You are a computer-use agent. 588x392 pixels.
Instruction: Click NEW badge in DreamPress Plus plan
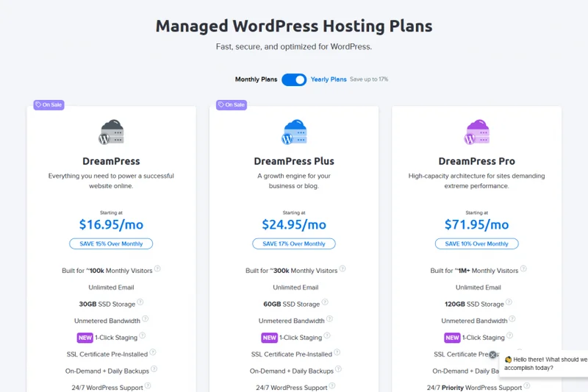[x=270, y=338]
